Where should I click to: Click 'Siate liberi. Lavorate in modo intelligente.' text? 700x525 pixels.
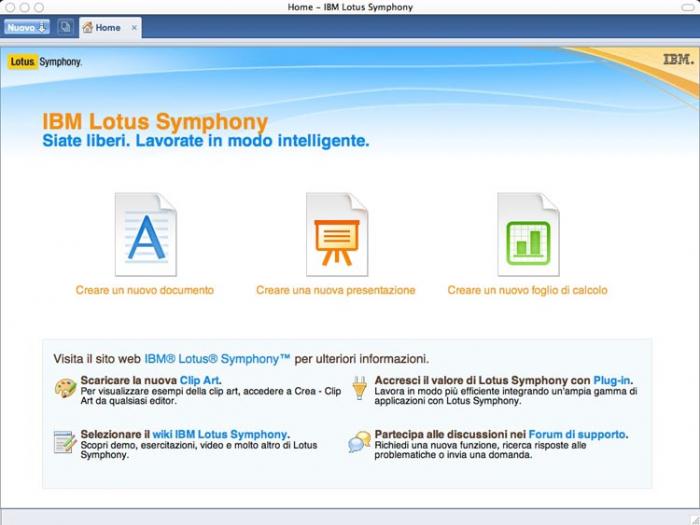[x=206, y=141]
